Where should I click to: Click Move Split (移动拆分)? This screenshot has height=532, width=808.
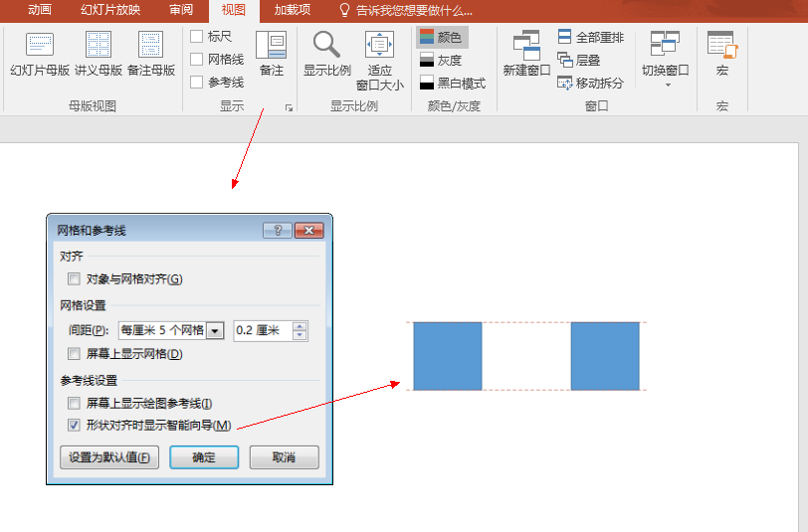(590, 83)
